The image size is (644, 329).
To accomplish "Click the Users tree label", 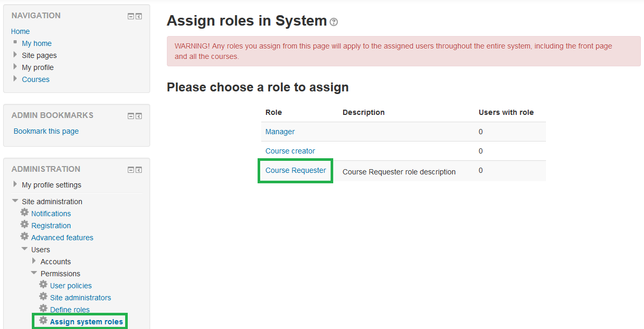I will point(41,250).
